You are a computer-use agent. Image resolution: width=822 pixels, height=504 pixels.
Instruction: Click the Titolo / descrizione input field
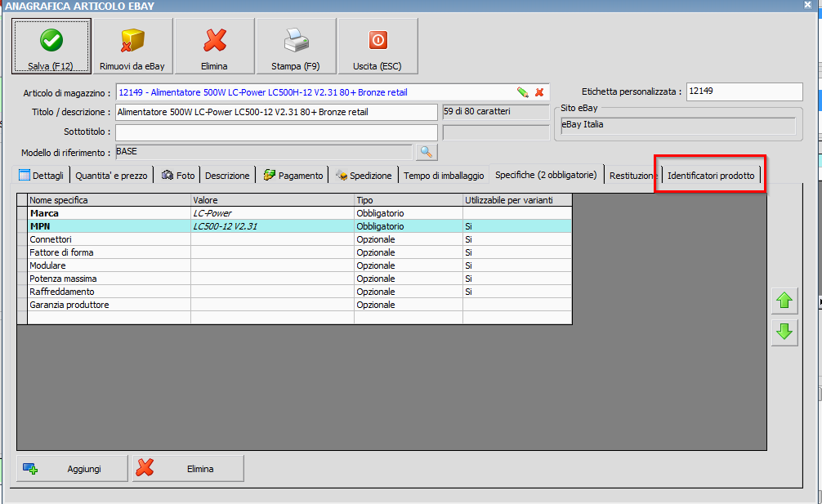[276, 112]
